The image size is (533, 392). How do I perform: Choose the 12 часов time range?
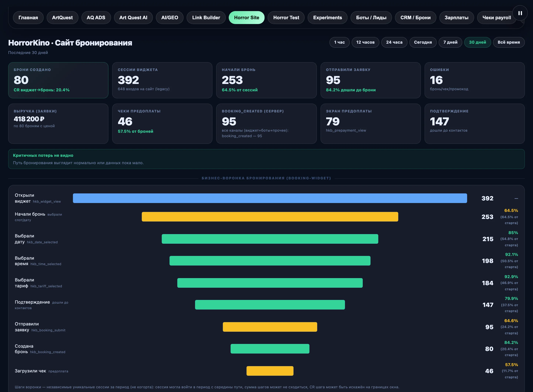[x=365, y=42]
